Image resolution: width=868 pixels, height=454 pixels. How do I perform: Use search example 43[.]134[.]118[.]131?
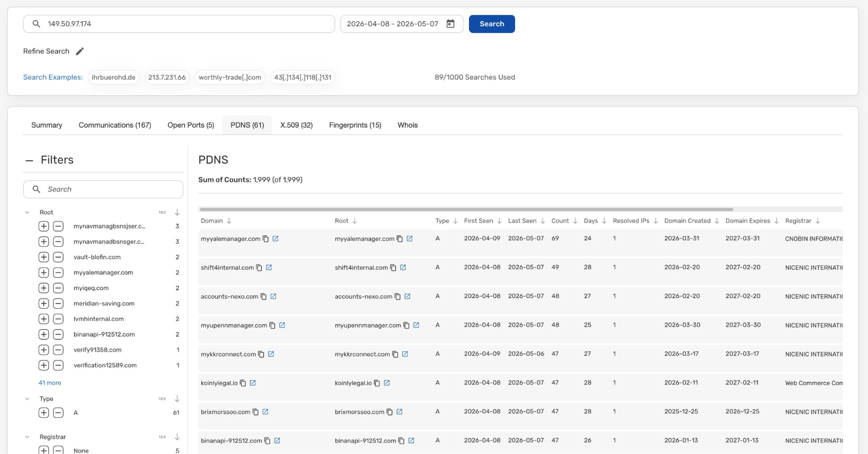(x=303, y=77)
